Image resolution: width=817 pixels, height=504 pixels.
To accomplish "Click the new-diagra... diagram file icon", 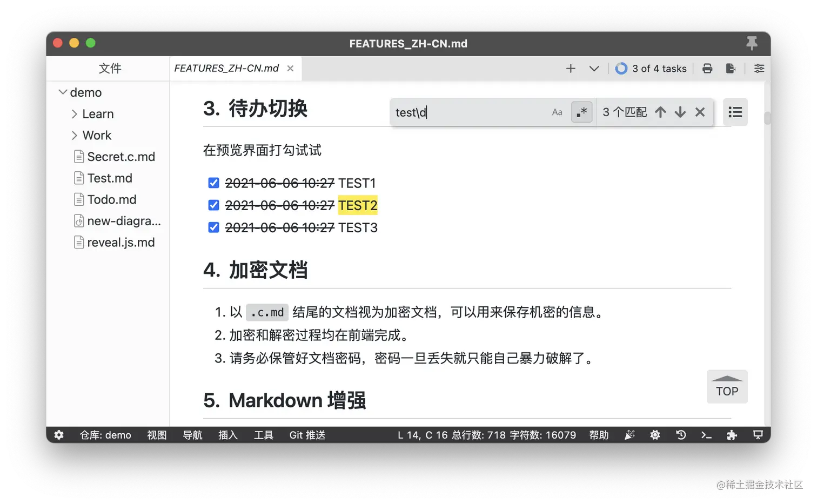I will [79, 221].
